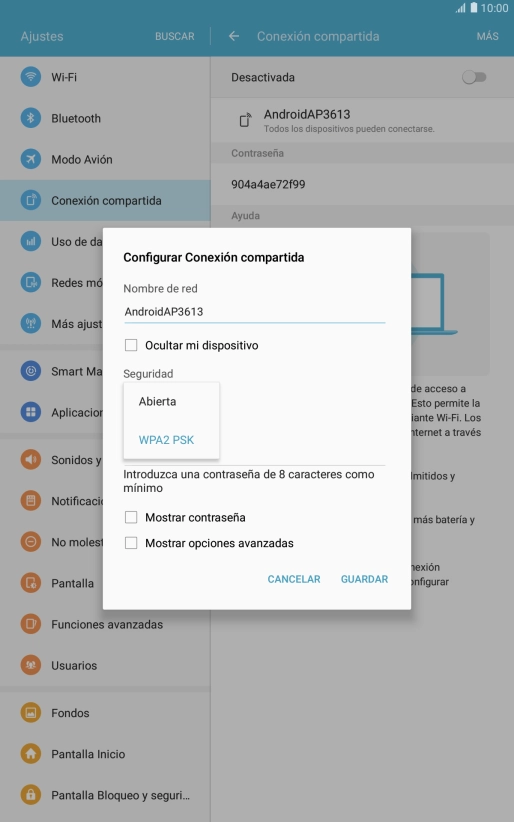Select the Modo Avión airplane icon

(31, 159)
